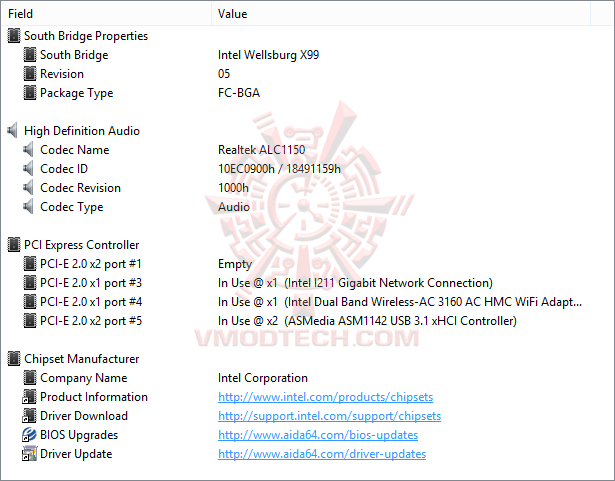Viewport: 615px width, 481px height.
Task: Select the PCI Express Controller group row
Action: click(82, 245)
